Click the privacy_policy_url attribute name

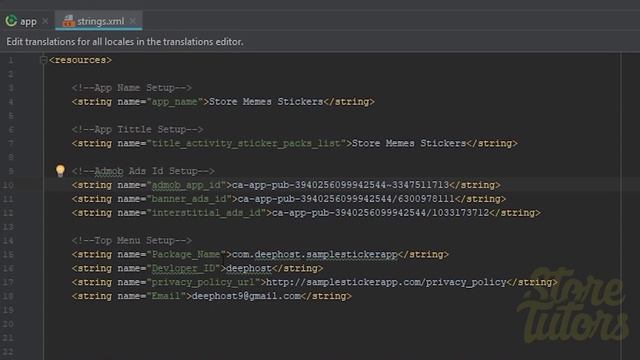click(x=203, y=282)
